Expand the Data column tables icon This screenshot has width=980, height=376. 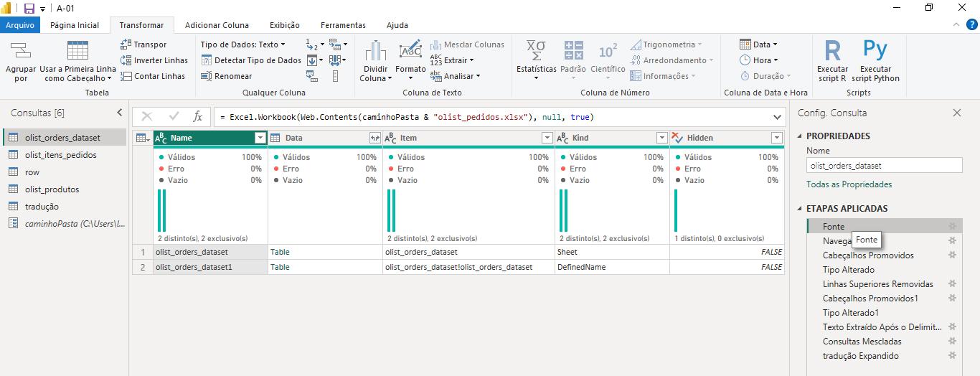pos(374,138)
